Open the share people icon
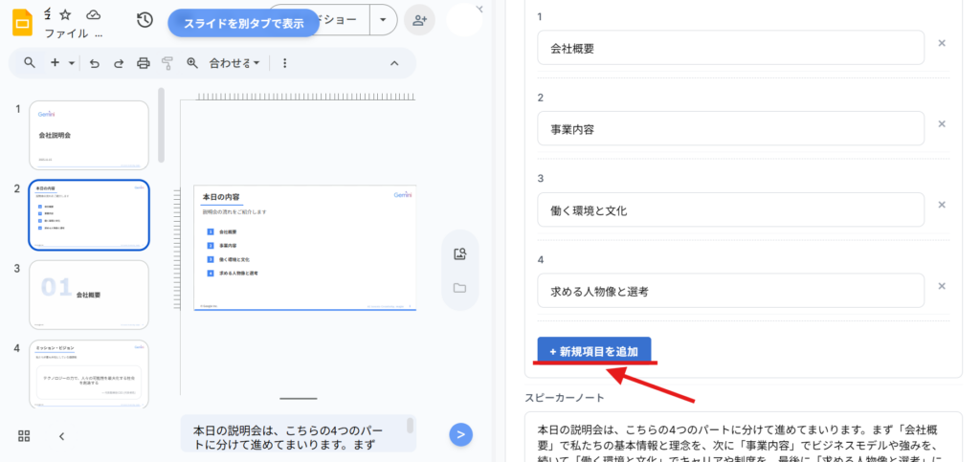 [417, 20]
